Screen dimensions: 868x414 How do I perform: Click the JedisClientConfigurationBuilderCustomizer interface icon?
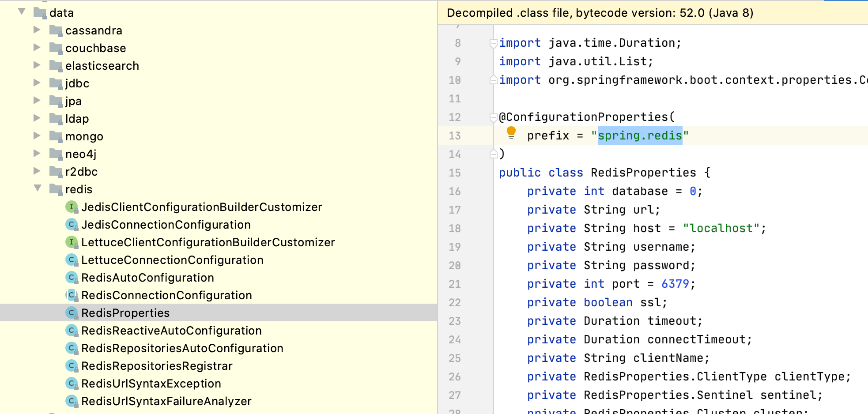coord(71,207)
